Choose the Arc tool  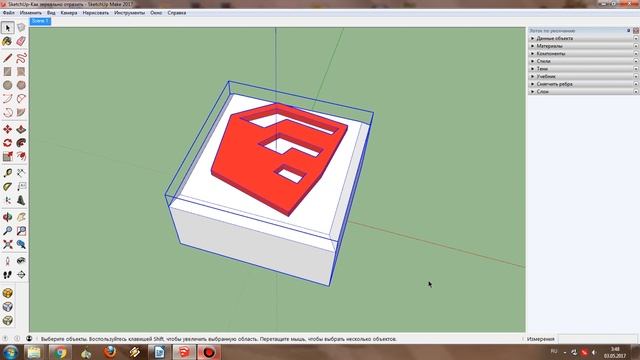click(7, 98)
